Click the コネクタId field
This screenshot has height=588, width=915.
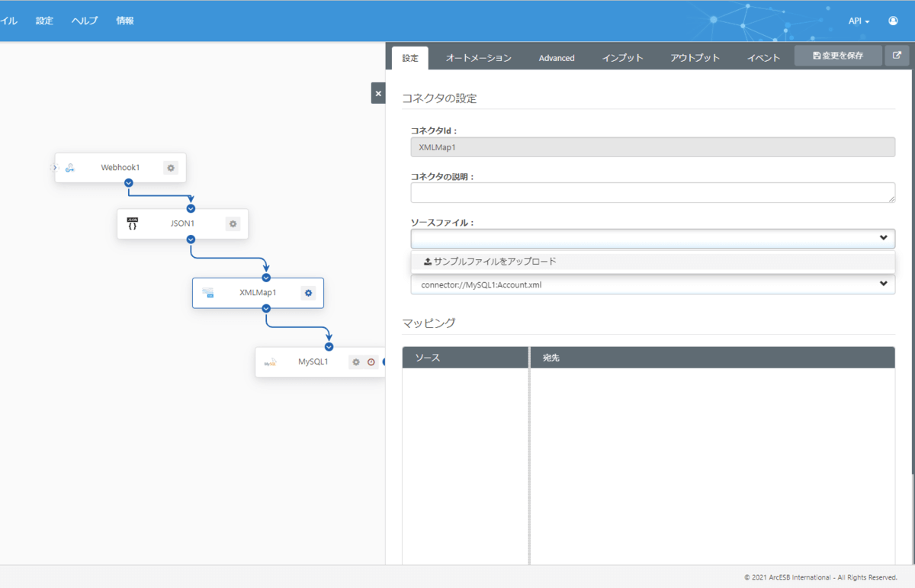653,147
